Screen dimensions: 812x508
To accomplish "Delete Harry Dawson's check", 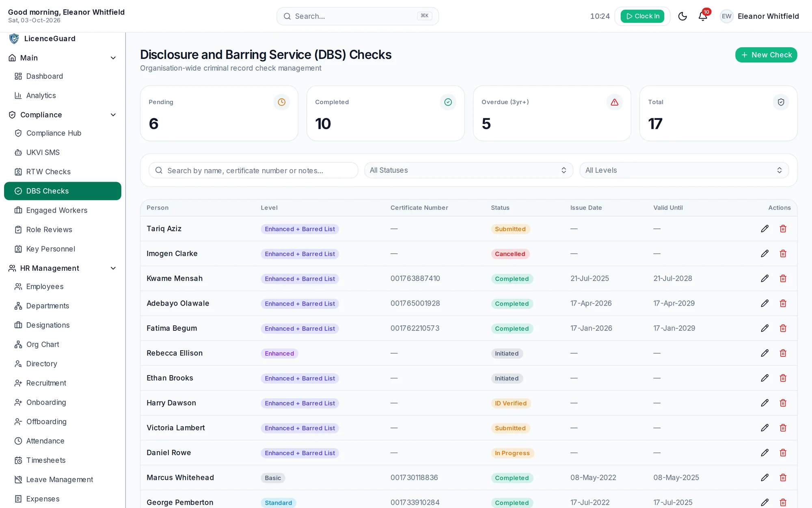I will click(x=783, y=403).
